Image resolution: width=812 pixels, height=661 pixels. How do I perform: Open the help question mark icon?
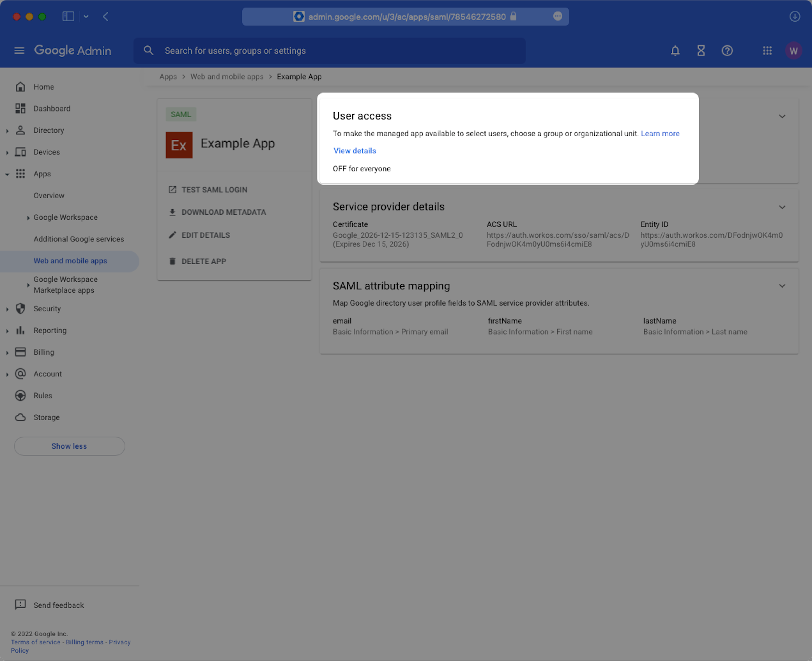727,51
